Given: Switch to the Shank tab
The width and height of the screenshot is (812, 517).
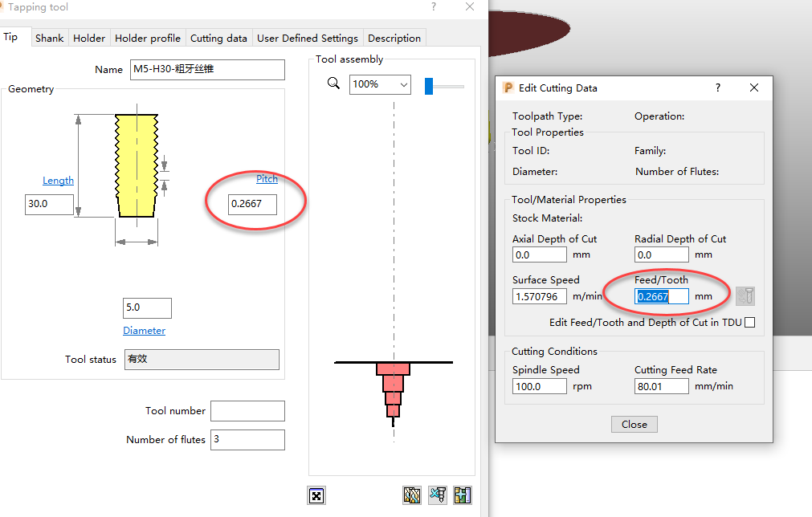Looking at the screenshot, I should click(x=50, y=38).
